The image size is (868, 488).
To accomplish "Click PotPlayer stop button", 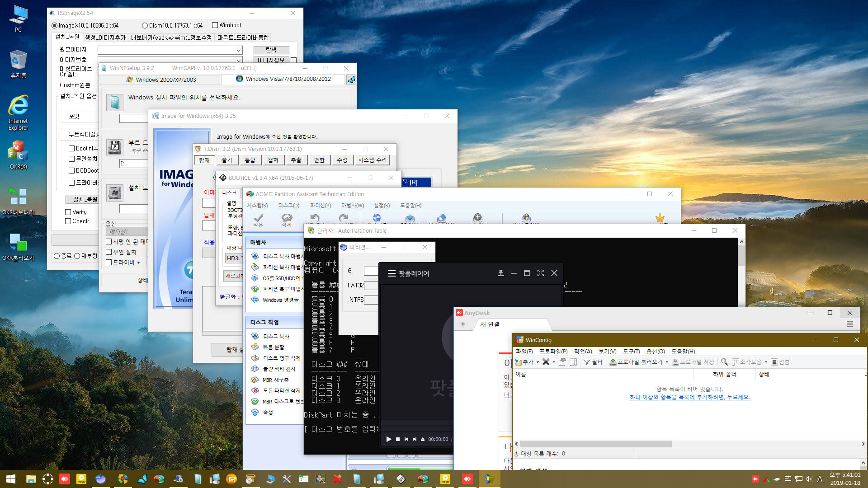I will [398, 439].
